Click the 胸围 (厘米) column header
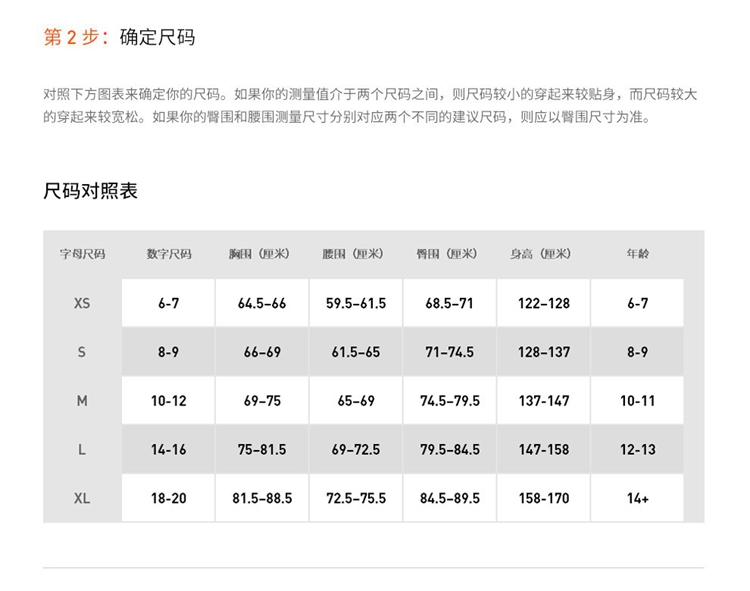 [262, 254]
